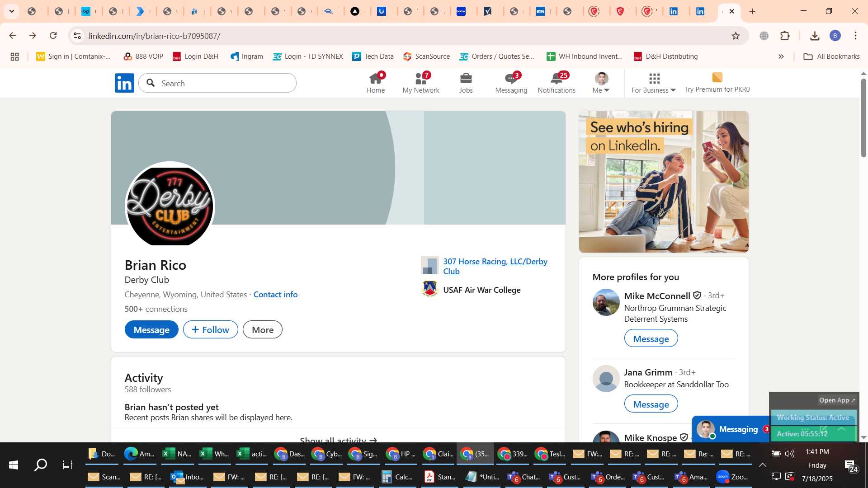This screenshot has width=868, height=488.
Task: Click the LinkedIn logo
Action: click(124, 83)
